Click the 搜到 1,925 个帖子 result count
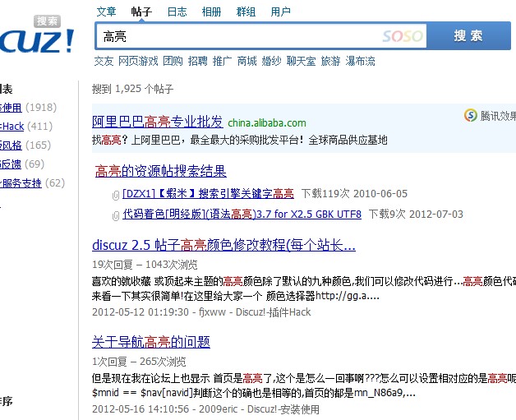 (132, 89)
